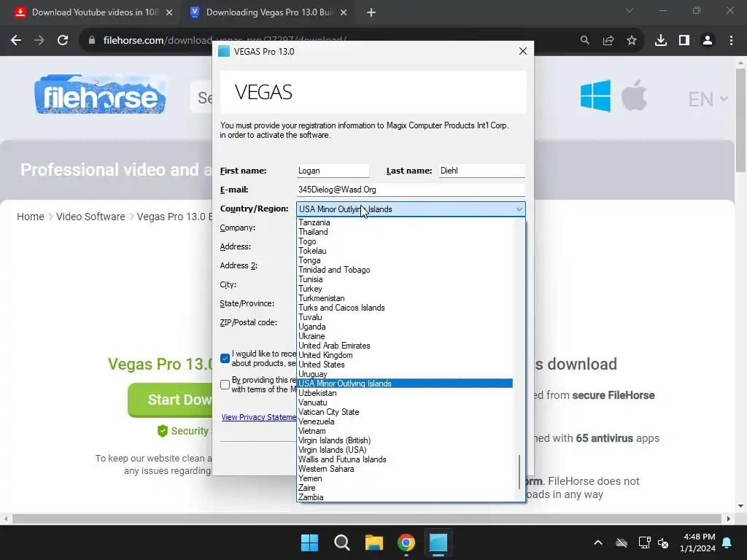
Task: Click the Windows platform icon on FileHorse
Action: [595, 96]
